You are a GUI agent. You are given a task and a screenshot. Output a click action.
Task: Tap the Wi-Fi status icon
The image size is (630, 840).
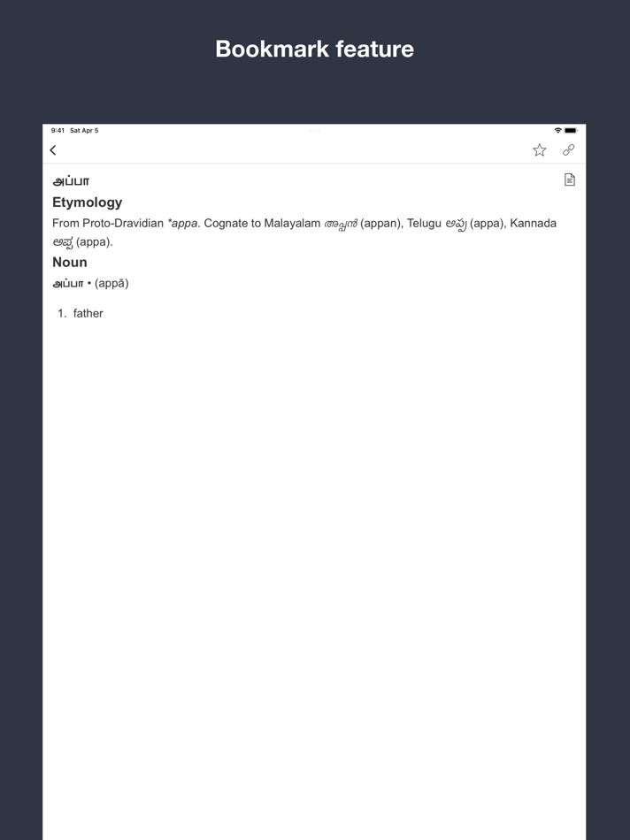pos(558,130)
